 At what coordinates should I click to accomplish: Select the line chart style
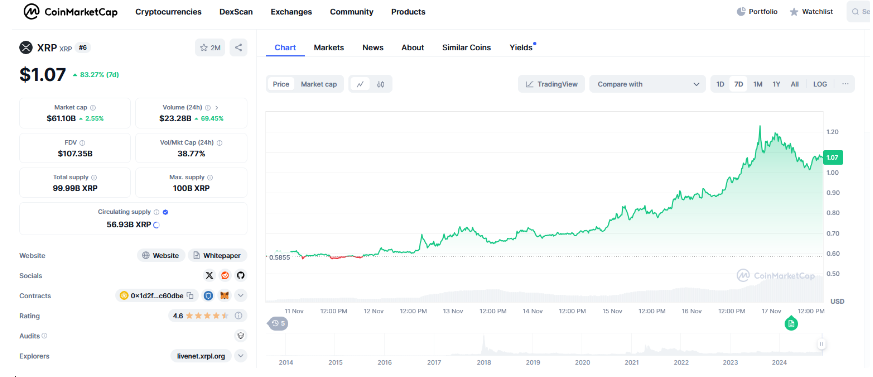pos(361,84)
